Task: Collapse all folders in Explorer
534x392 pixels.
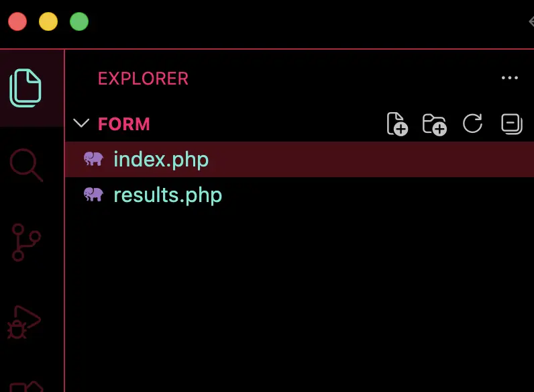Action: click(x=511, y=124)
